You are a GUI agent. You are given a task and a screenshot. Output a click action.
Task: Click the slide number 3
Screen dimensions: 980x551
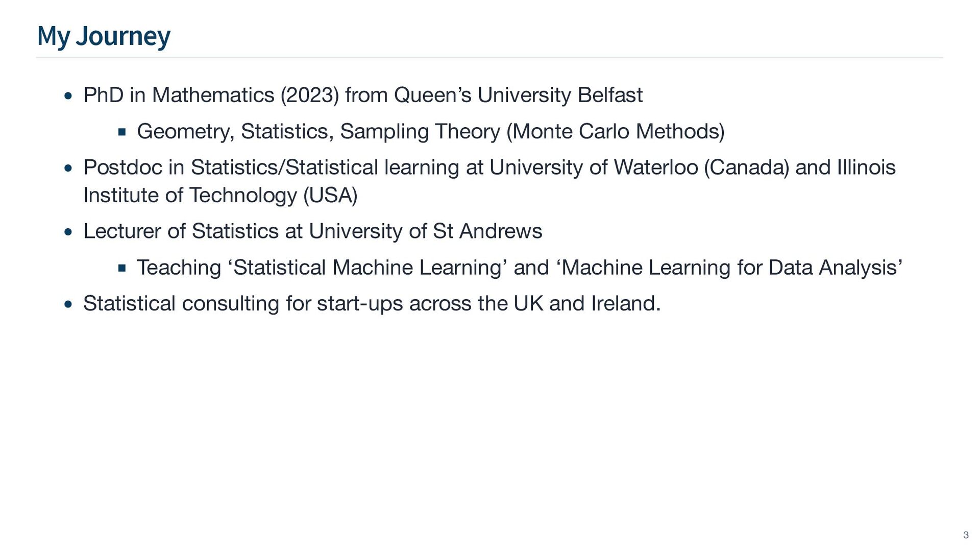point(965,535)
